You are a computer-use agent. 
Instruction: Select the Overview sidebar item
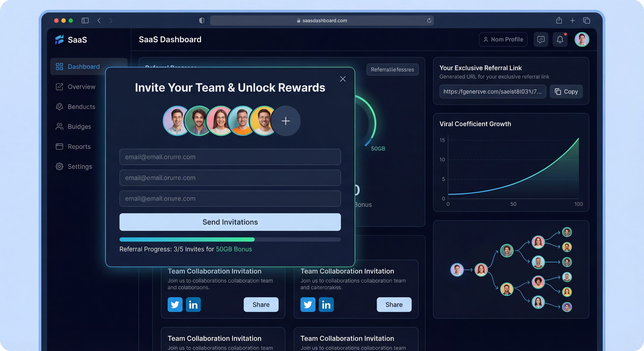81,87
